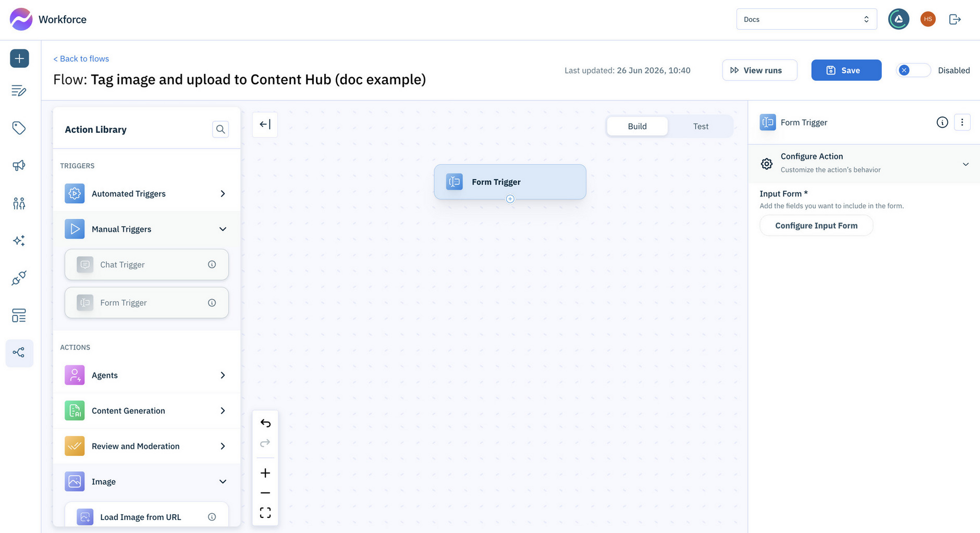Click the plus create button in sidebar
The image size is (980, 533).
(x=19, y=58)
